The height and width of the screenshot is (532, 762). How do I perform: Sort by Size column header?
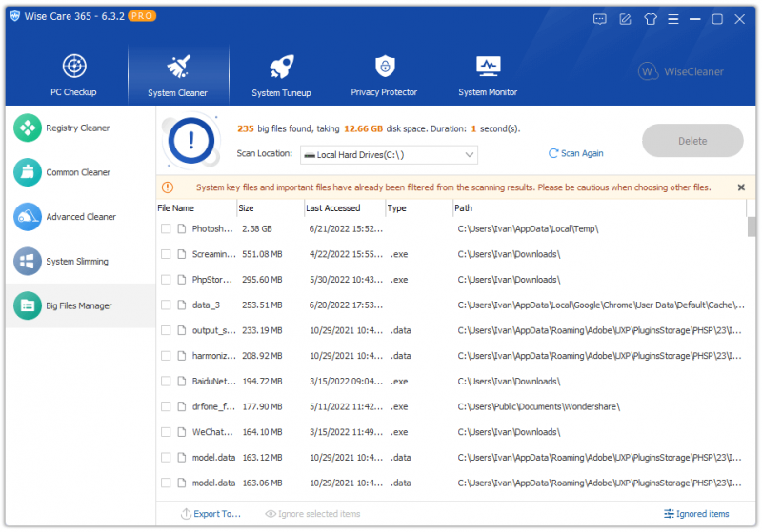[271, 208]
